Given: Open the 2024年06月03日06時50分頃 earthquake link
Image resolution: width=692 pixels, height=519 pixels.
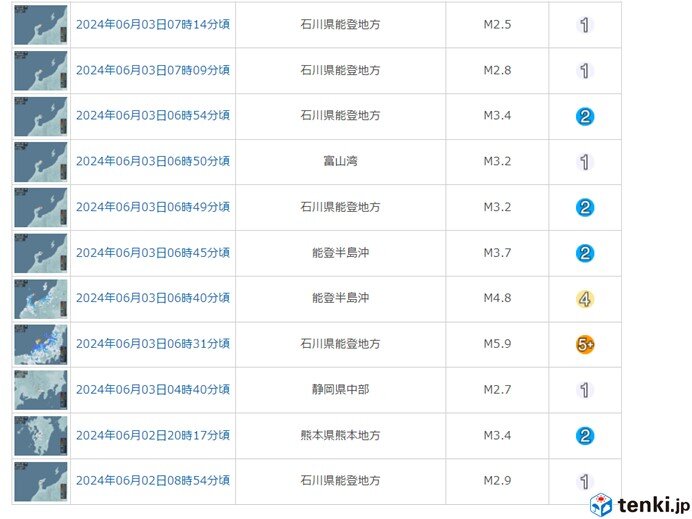Looking at the screenshot, I should pos(153,162).
